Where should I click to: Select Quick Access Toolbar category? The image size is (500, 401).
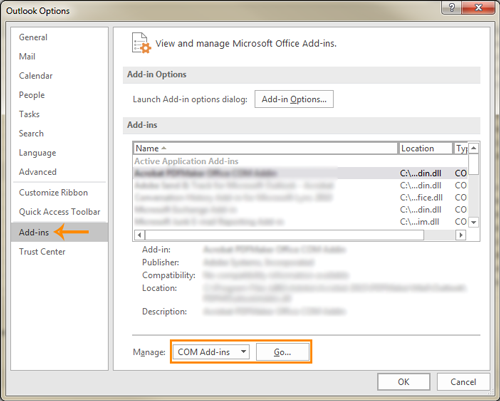click(59, 212)
